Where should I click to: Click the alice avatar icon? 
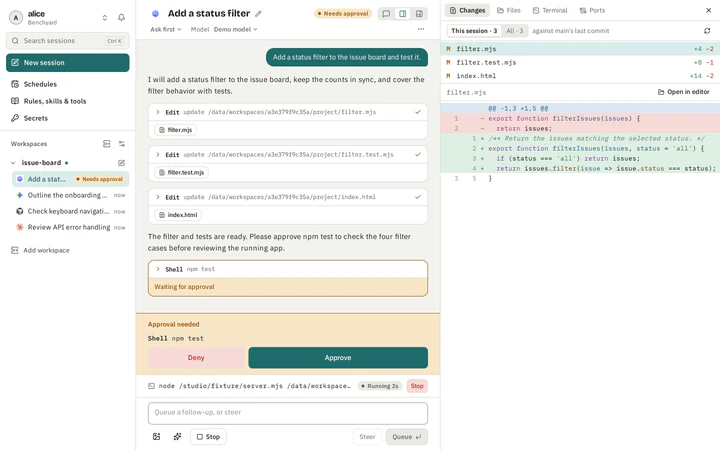pyautogui.click(x=16, y=17)
